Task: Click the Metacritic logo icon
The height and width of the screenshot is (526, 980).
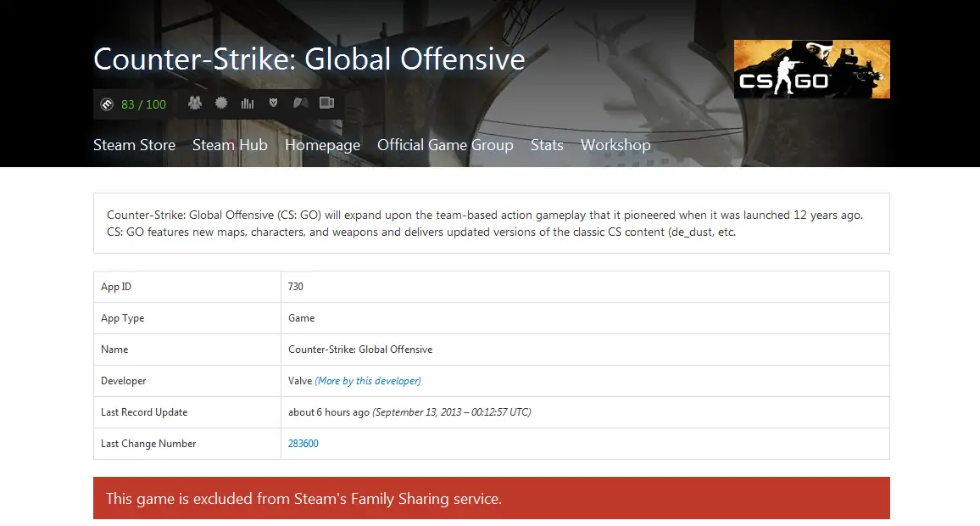Action: coord(107,104)
